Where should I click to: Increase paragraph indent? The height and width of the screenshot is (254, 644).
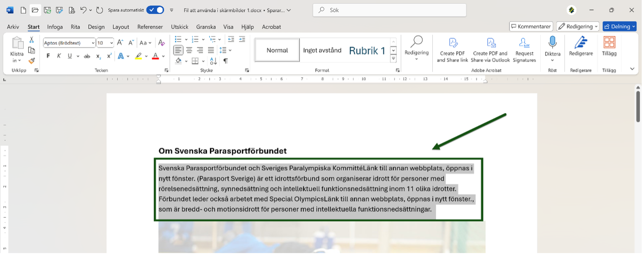click(242, 40)
